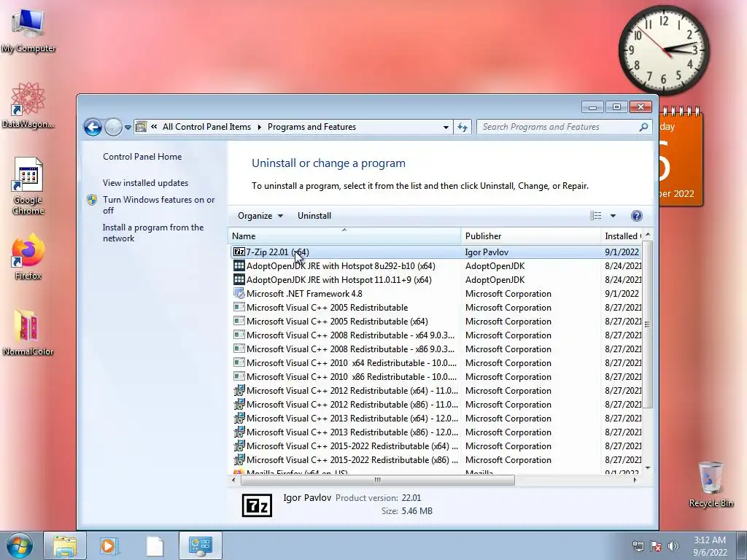Click the orange calendar gadget

pos(681,157)
